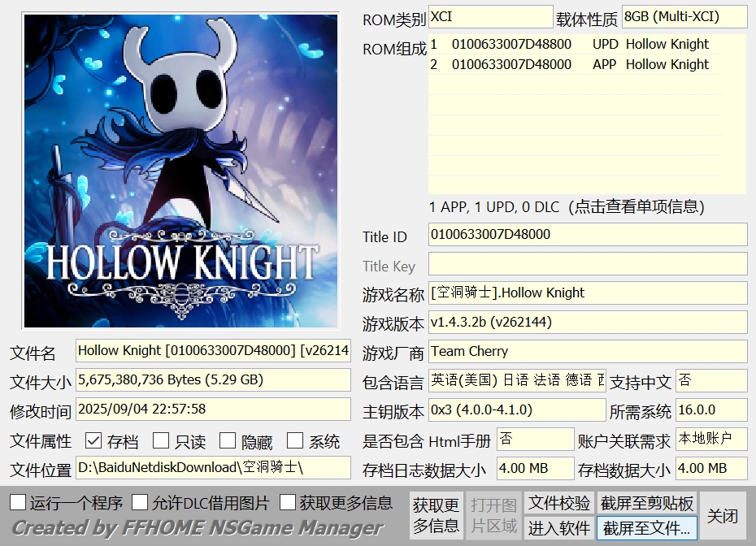Enable the 运行一个程序 checkbox
Viewport: 756px width, 546px height.
18,503
